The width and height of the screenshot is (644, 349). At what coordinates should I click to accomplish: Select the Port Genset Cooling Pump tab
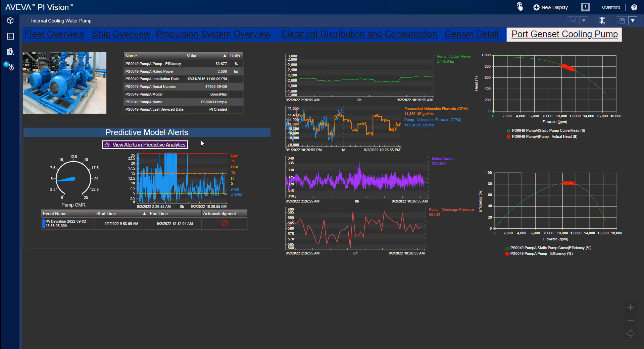[564, 34]
